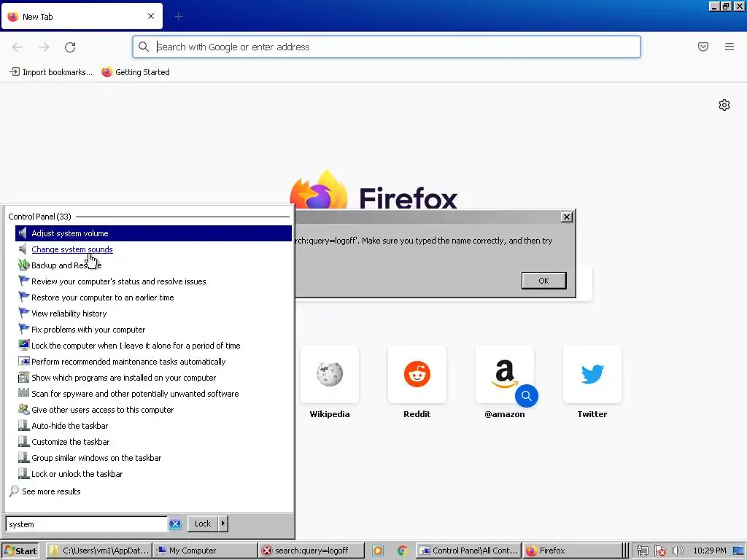The height and width of the screenshot is (560, 747).
Task: Click the Lock button
Action: click(203, 524)
